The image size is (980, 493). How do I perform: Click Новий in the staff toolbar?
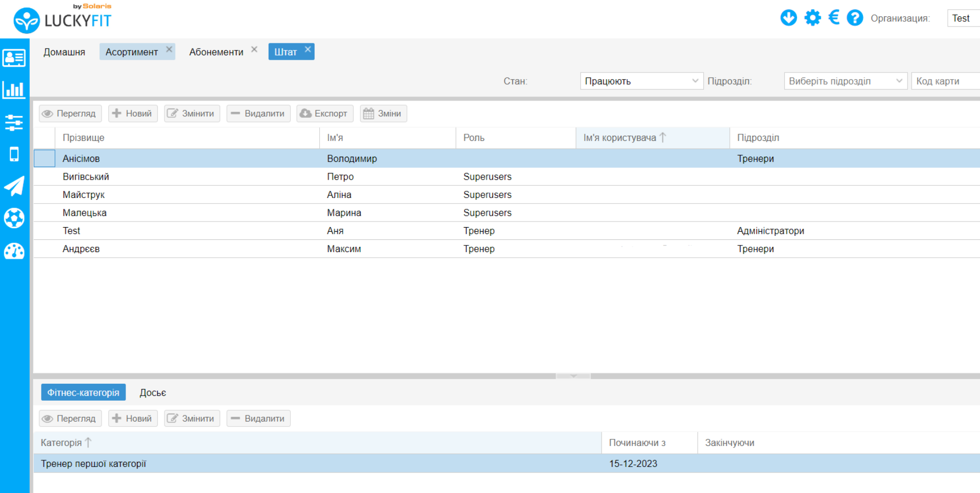(133, 113)
